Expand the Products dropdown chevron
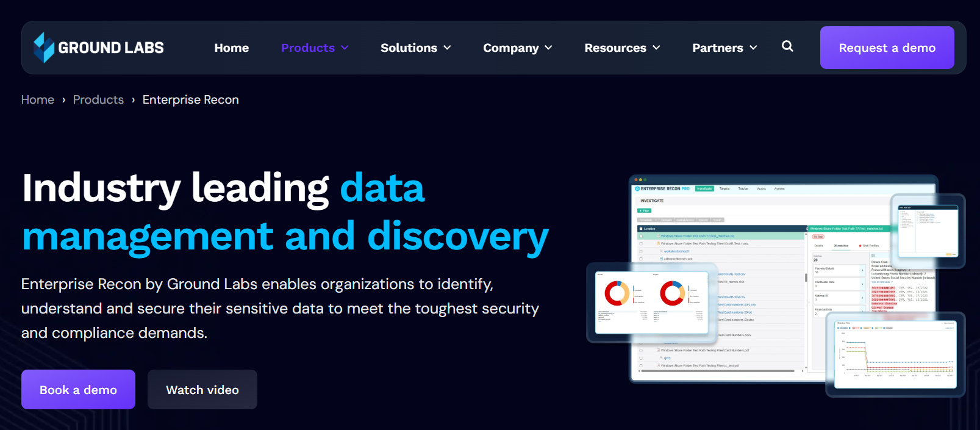The height and width of the screenshot is (430, 980). coord(345,48)
